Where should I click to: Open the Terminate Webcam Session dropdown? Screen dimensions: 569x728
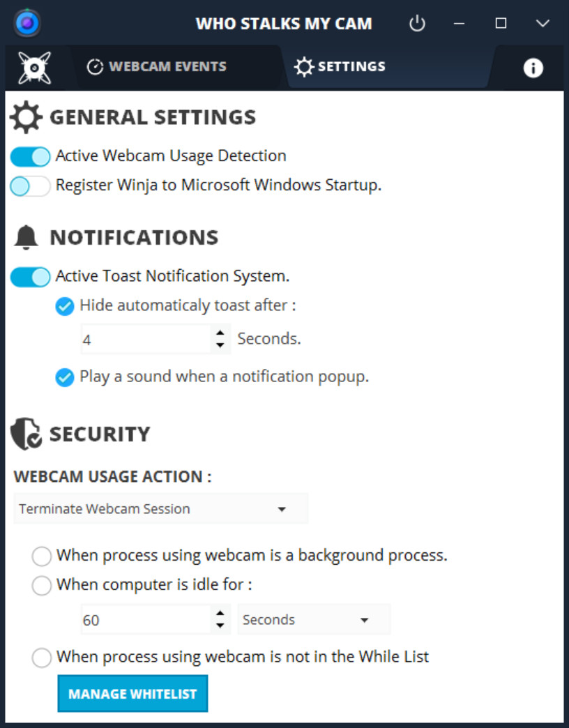pyautogui.click(x=161, y=509)
